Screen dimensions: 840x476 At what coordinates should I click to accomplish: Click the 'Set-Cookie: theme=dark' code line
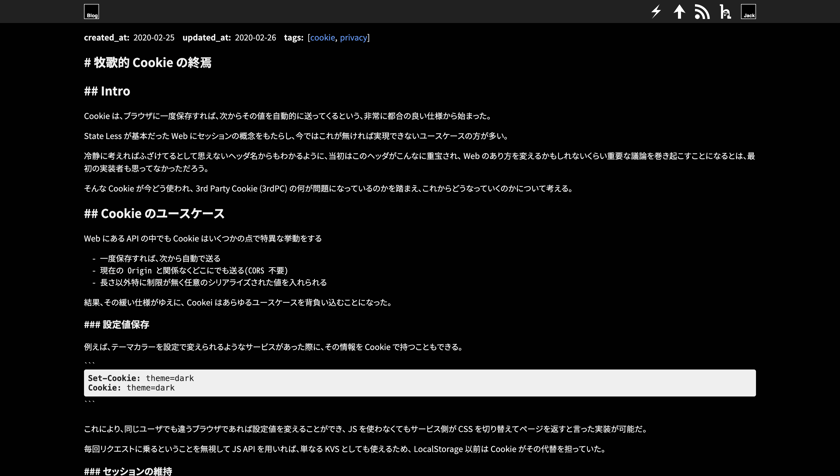141,378
